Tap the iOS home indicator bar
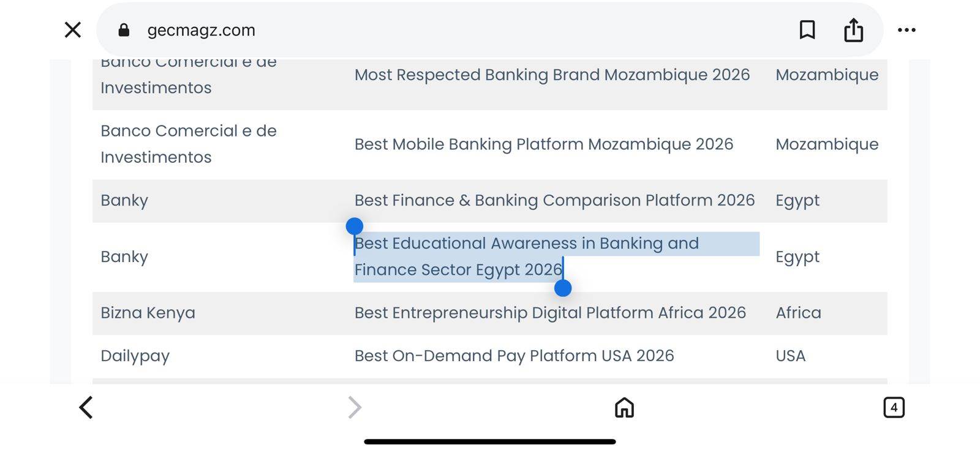980x453 pixels. point(490,441)
